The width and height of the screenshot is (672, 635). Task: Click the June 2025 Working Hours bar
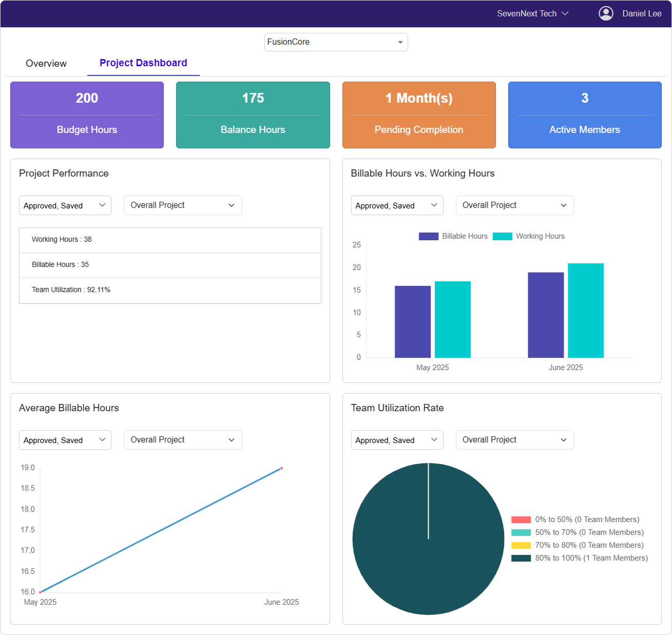(x=586, y=311)
